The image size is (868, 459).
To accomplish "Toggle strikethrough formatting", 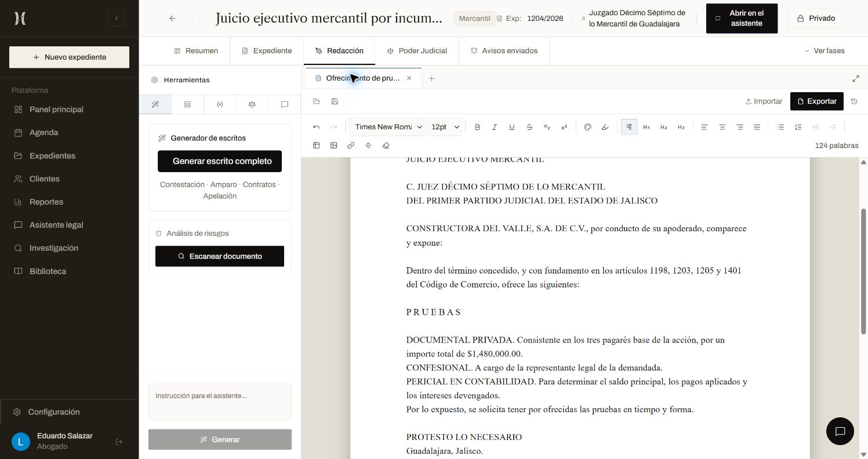I will pos(529,127).
